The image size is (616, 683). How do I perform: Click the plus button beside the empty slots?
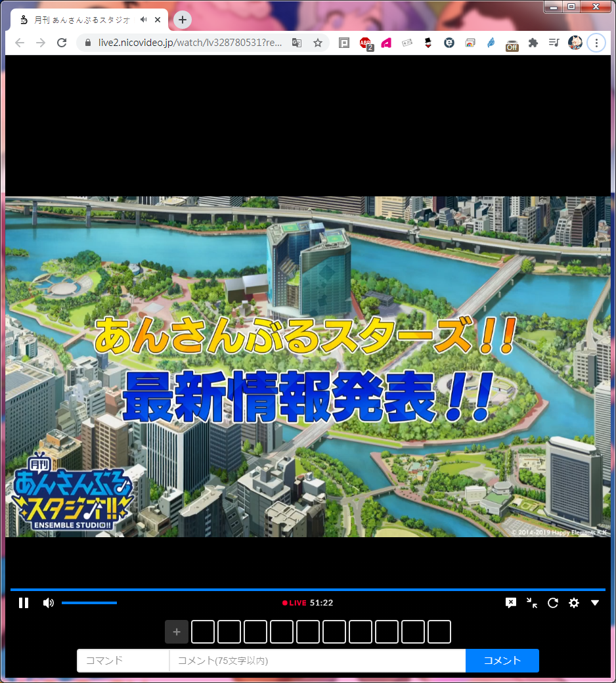177,632
